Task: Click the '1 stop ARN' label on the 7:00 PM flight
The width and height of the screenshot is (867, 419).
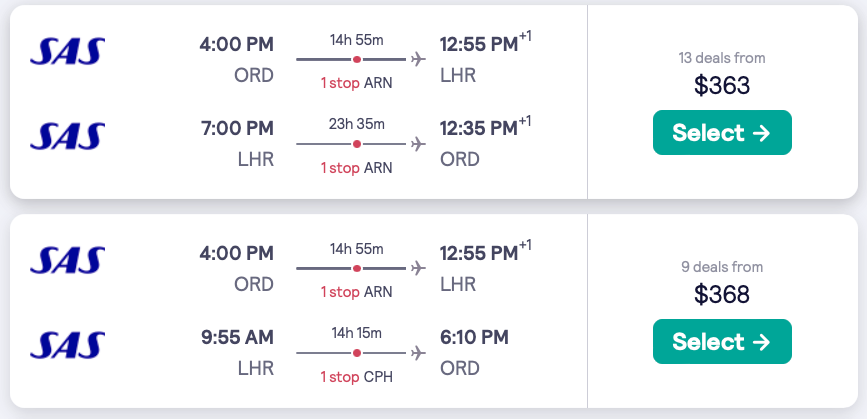Action: (356, 168)
